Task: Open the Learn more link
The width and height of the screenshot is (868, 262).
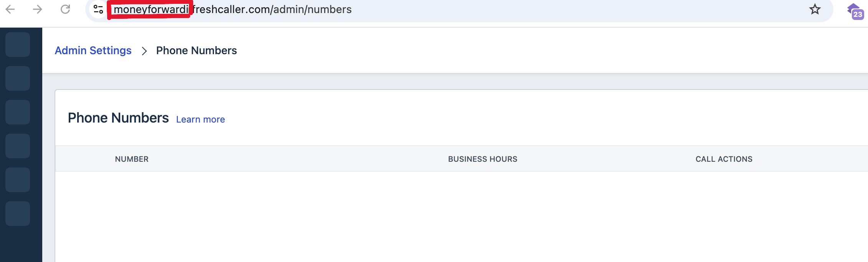Action: (200, 119)
